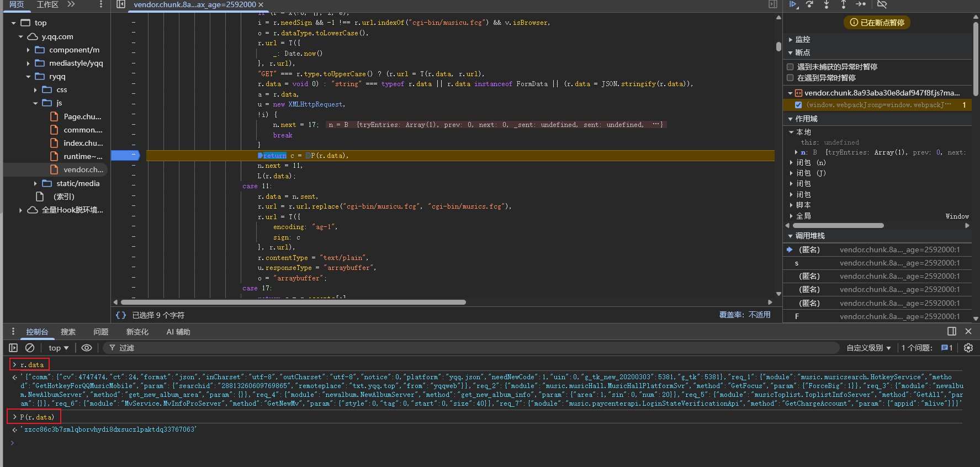The width and height of the screenshot is (980, 467).
Task: Select call stack frame named s
Action: [877, 263]
